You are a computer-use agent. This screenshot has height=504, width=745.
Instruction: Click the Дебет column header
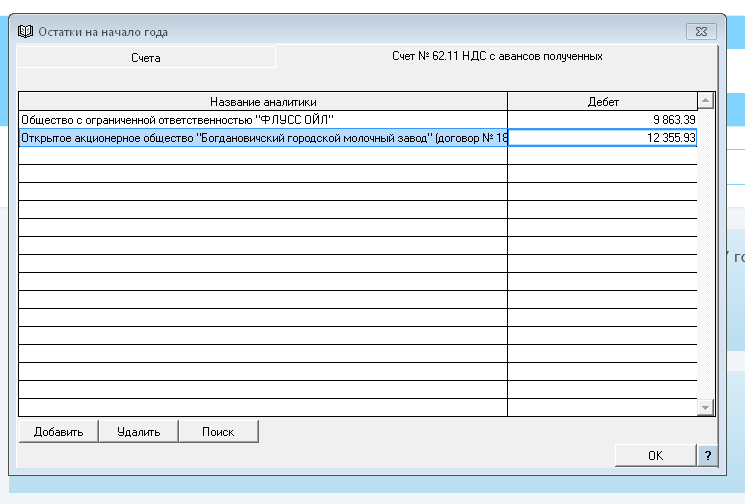point(602,101)
